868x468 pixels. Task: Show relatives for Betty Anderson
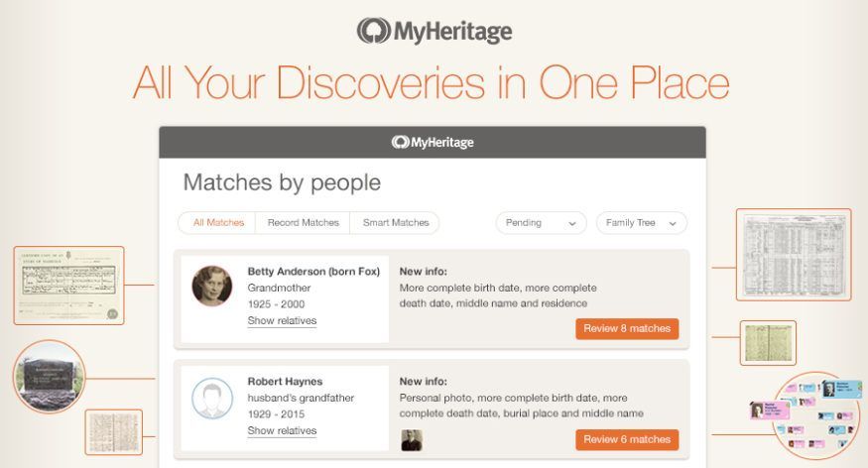coord(282,321)
